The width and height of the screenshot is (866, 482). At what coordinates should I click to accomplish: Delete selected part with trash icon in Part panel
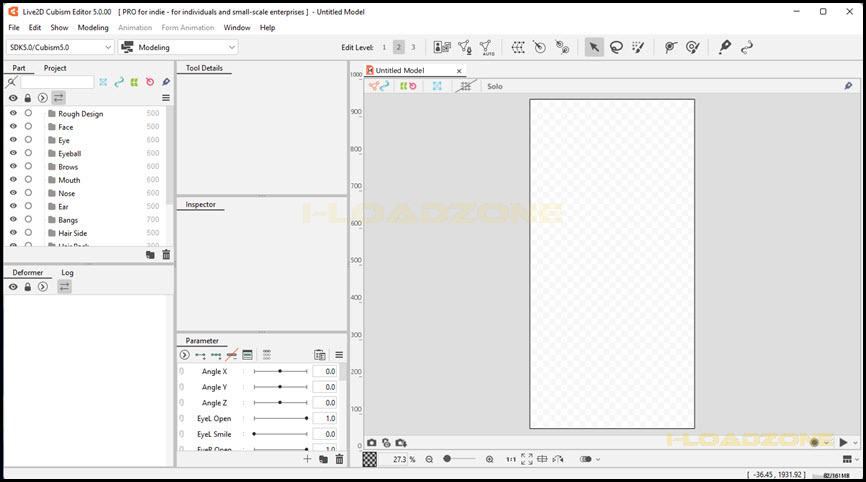pos(166,255)
